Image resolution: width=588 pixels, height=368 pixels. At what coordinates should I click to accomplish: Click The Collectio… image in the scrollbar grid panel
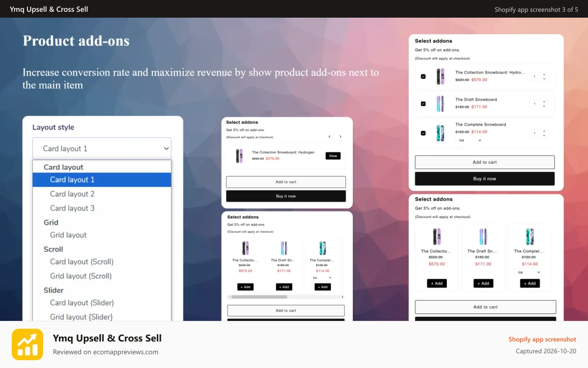(245, 248)
